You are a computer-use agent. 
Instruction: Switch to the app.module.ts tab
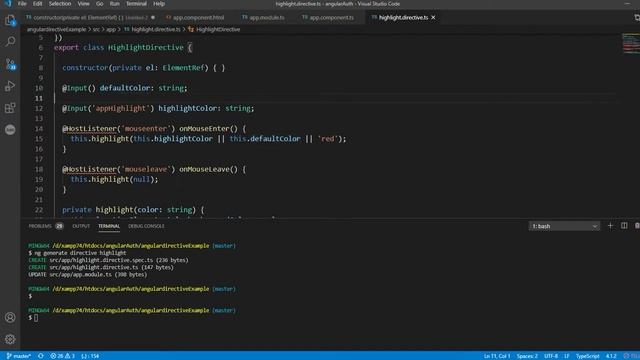(x=263, y=18)
